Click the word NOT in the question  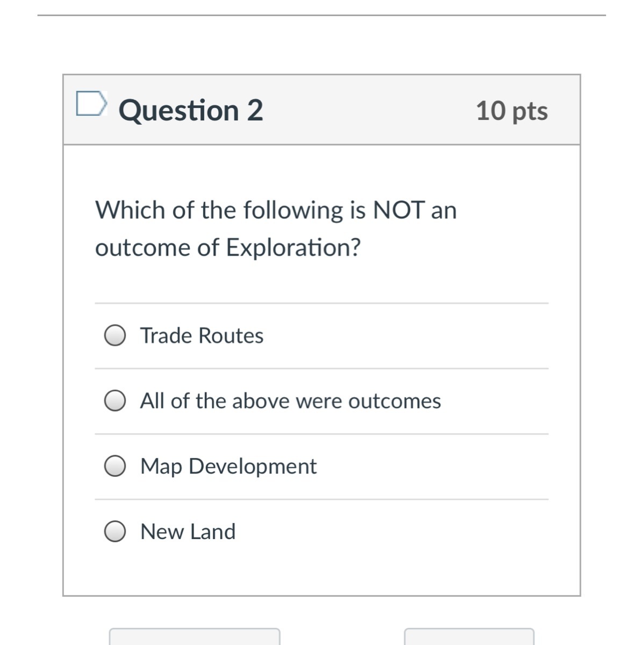[x=399, y=210]
